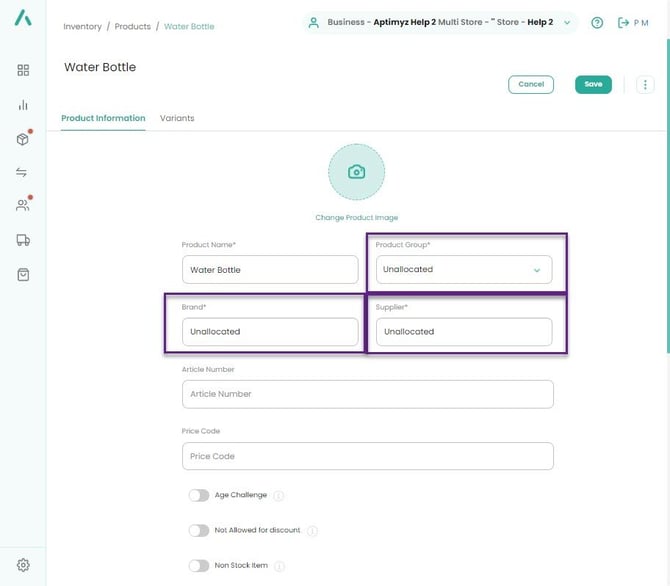
Task: Open the customers people icon in sidebar
Action: click(x=23, y=205)
